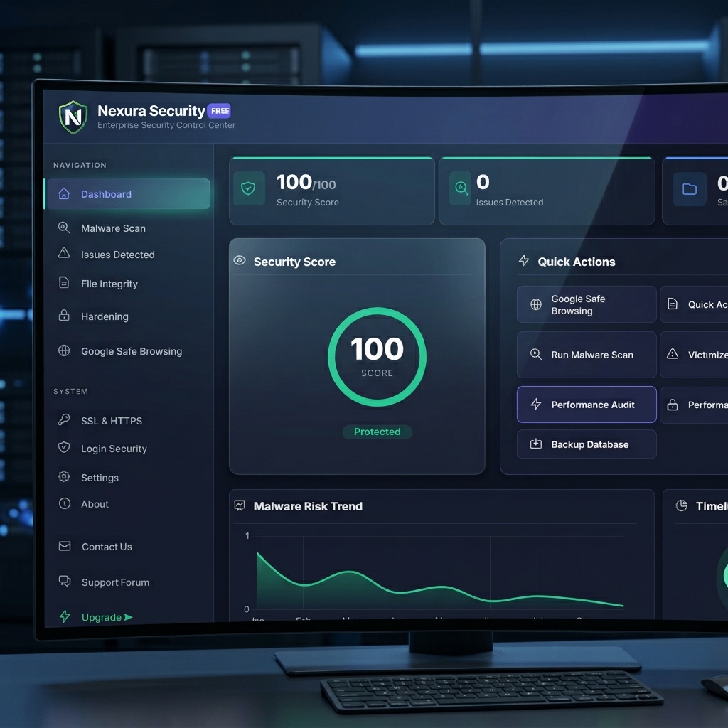Click the document icon beside File Integrity

64,282
